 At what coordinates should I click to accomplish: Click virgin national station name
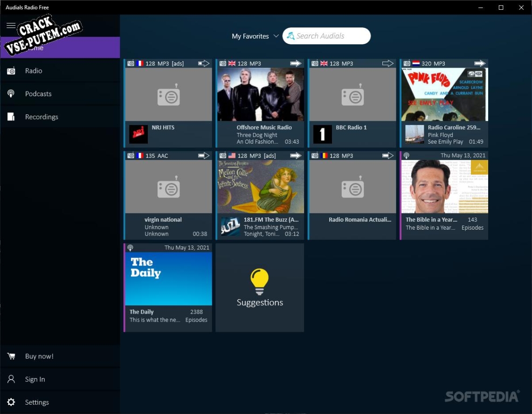163,220
